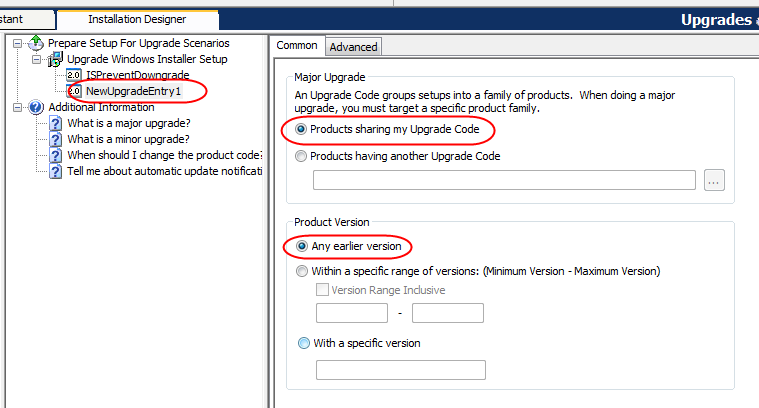The height and width of the screenshot is (408, 759).
Task: Click the Upgrade Windows Installer Setup icon
Action: pyautogui.click(x=55, y=59)
